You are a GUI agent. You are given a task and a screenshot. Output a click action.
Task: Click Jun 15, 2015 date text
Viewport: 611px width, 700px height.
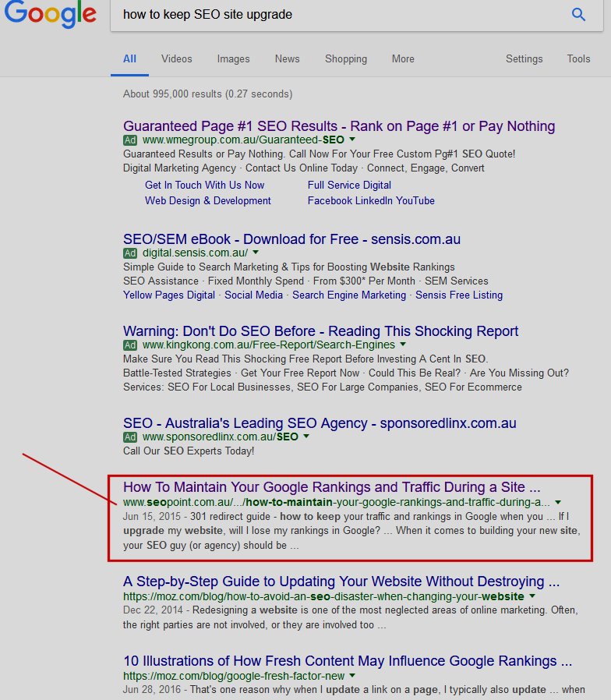[x=152, y=517]
